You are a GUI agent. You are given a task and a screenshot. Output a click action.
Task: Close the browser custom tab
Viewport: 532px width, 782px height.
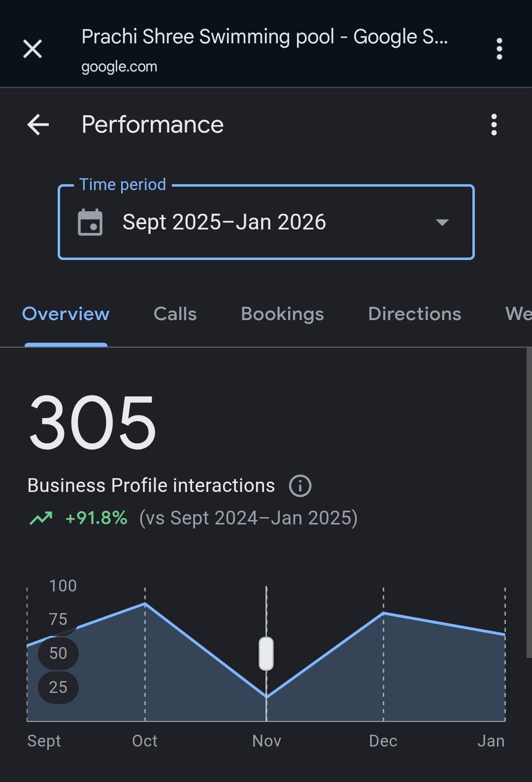pos(33,49)
